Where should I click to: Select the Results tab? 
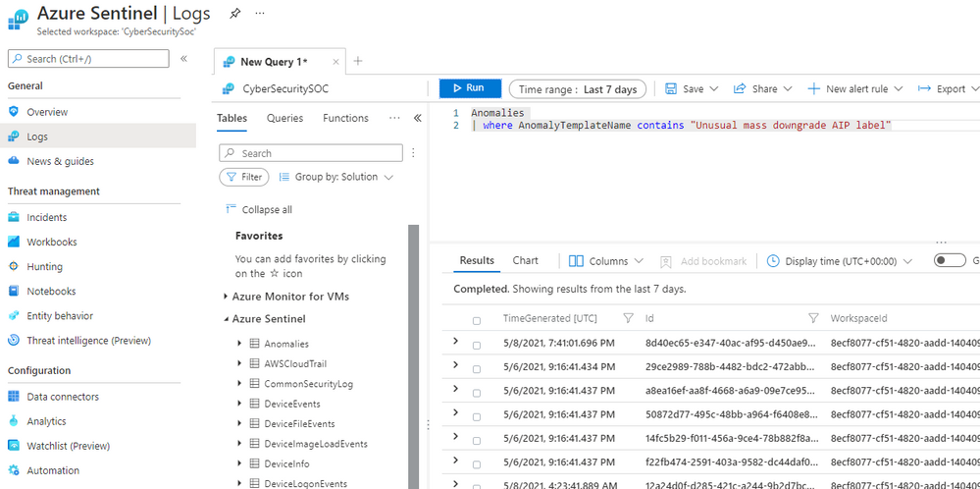point(477,261)
